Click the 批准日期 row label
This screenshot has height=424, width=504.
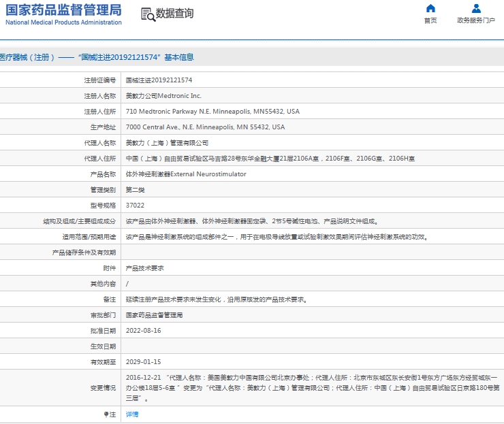(x=103, y=331)
